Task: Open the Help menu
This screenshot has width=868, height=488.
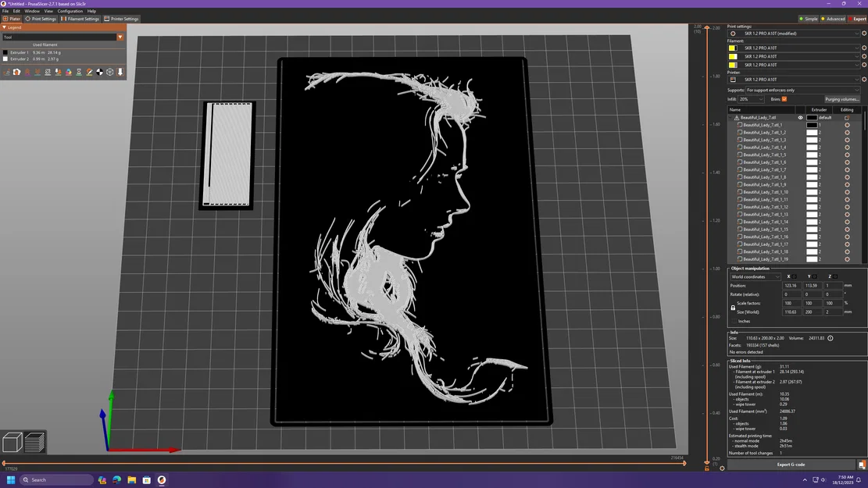Action: pos(91,11)
